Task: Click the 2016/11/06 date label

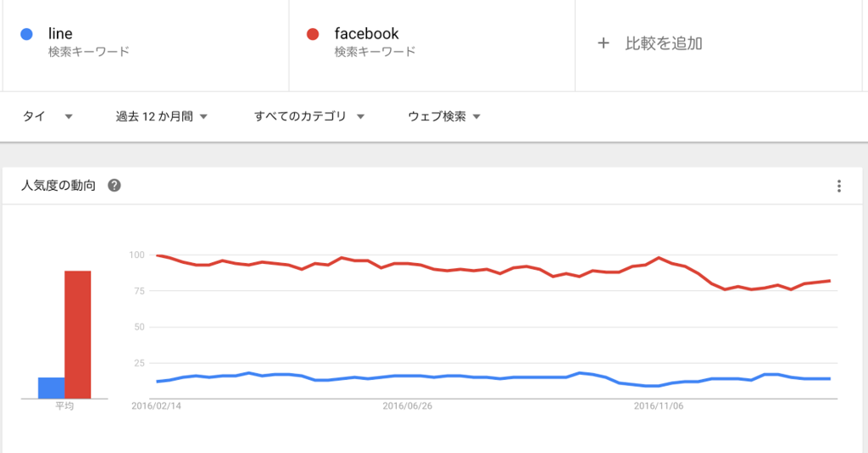Action: coord(658,406)
